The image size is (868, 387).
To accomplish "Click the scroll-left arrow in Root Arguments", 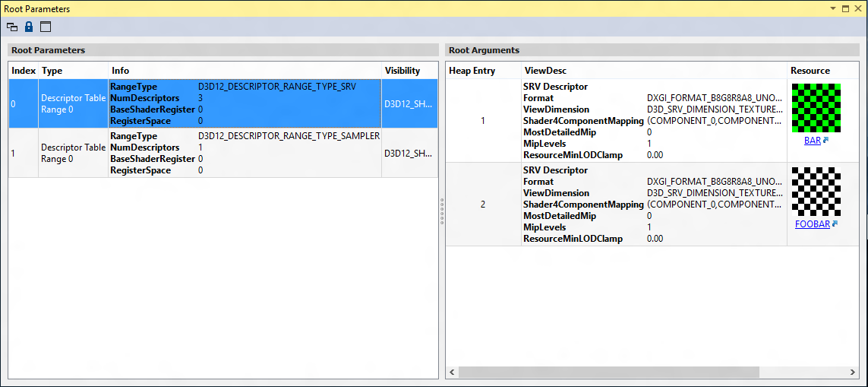I will 452,373.
